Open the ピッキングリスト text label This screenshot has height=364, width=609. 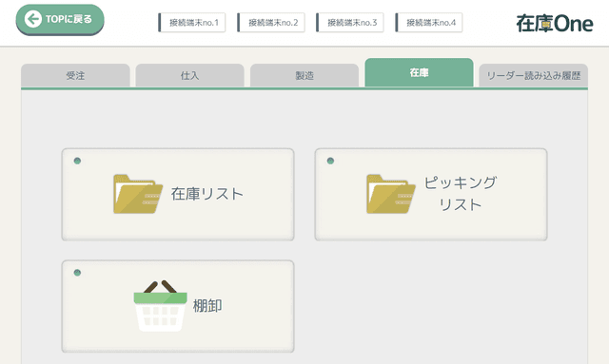tap(461, 194)
